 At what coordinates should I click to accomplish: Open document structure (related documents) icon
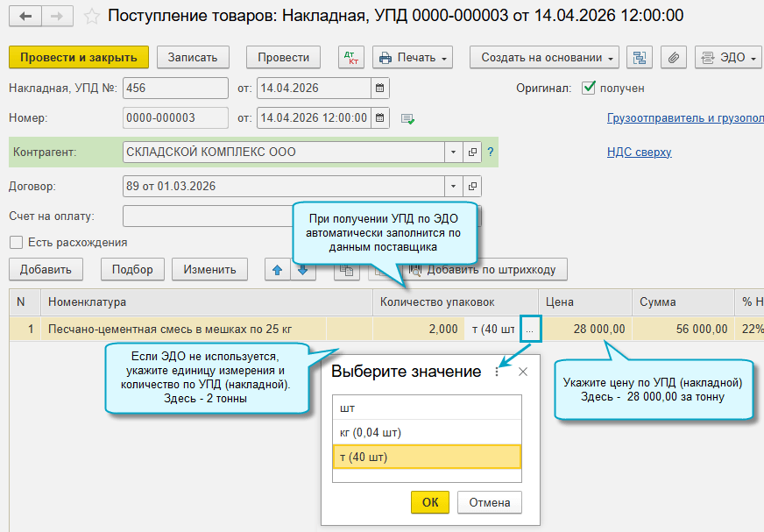640,58
